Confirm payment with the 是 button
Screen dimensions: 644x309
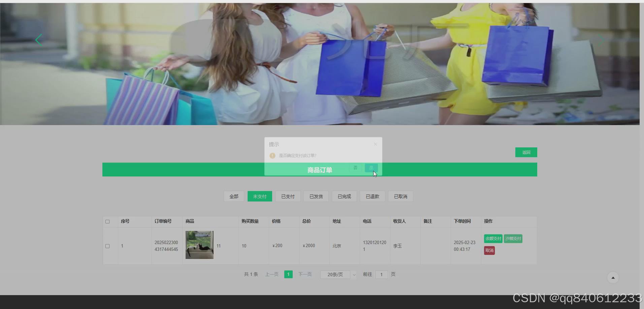(x=371, y=168)
